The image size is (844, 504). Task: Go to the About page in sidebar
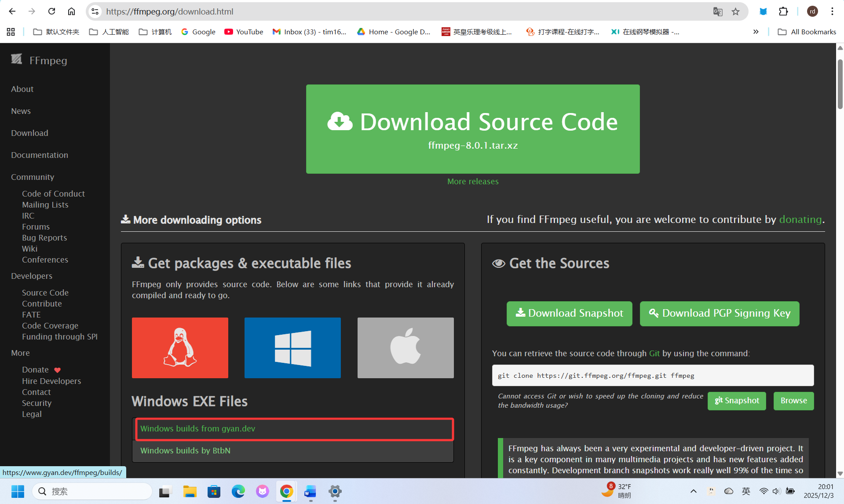(x=22, y=89)
